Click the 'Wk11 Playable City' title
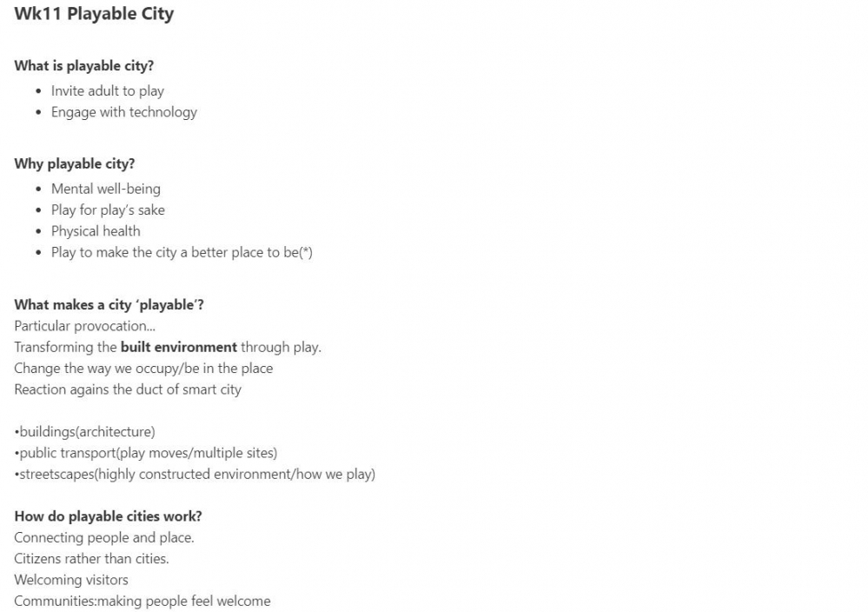 pyautogui.click(x=94, y=14)
